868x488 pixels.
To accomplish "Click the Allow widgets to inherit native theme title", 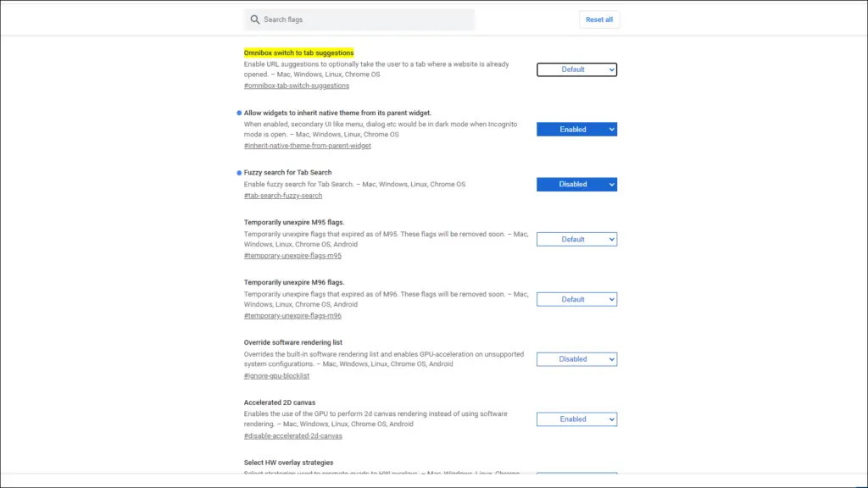I will [x=337, y=113].
